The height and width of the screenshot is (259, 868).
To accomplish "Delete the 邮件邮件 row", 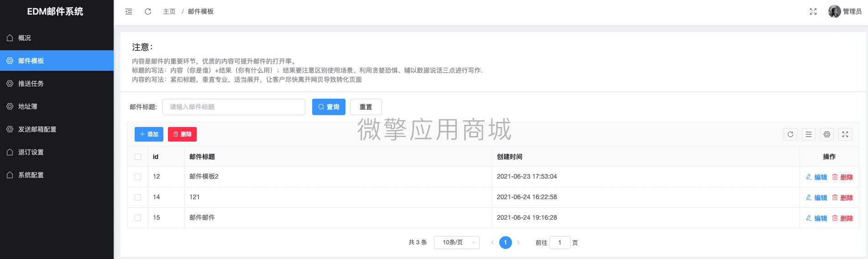I will point(842,218).
